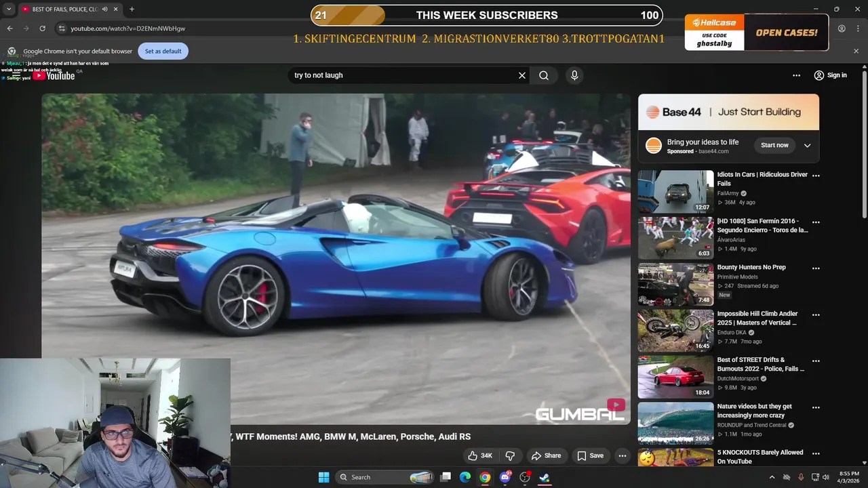
Task: Open Discord from taskbar
Action: pyautogui.click(x=505, y=477)
